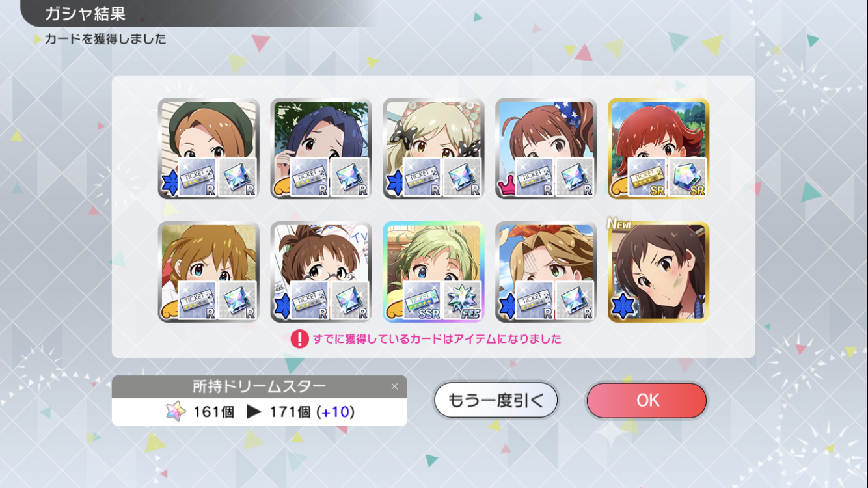Tap the rainbow Dream Star icon
The width and height of the screenshot is (868, 488).
coord(175,412)
